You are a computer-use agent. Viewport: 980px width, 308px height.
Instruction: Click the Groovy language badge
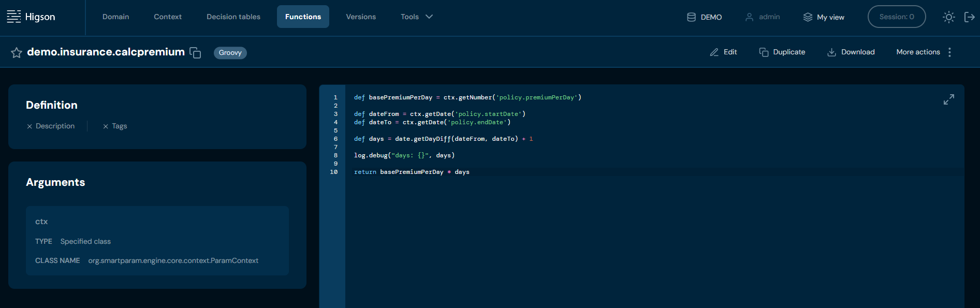coord(230,53)
